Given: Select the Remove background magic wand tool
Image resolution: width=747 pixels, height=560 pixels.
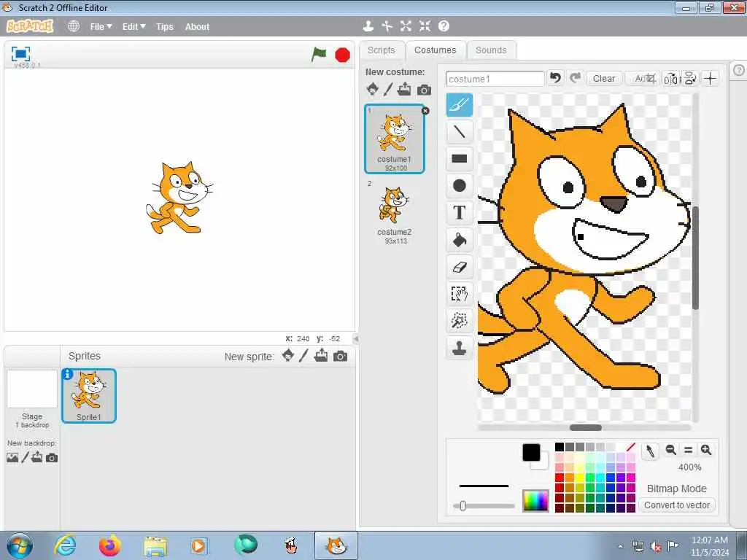Looking at the screenshot, I should click(460, 321).
